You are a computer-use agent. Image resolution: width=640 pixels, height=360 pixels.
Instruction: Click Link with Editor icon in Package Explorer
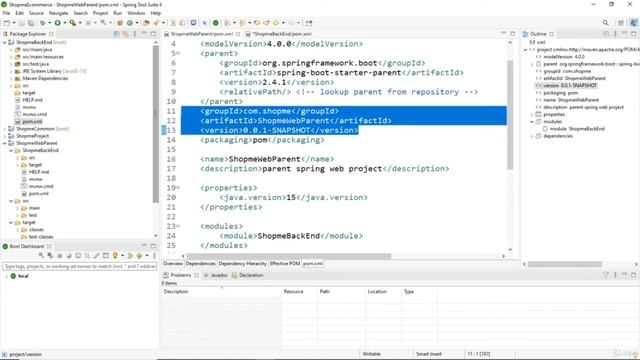[125, 34]
